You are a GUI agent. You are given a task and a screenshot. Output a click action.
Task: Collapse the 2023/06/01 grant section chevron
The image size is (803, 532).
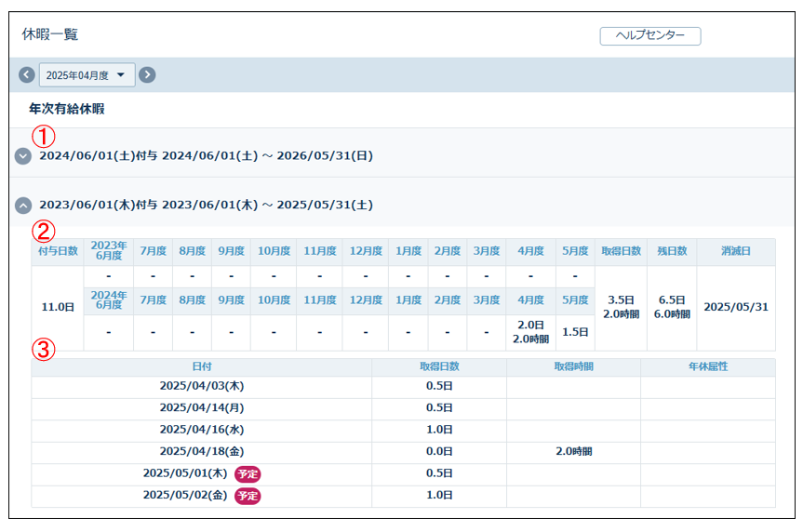click(23, 205)
